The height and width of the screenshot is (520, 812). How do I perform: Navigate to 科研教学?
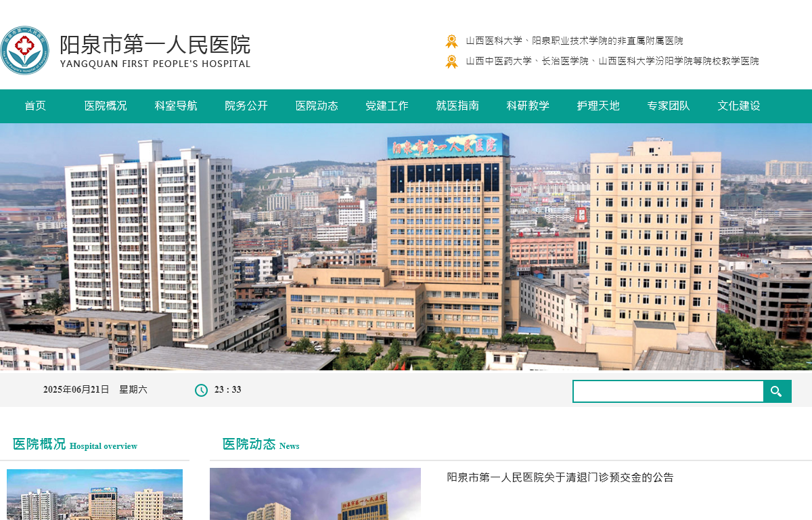tap(528, 106)
